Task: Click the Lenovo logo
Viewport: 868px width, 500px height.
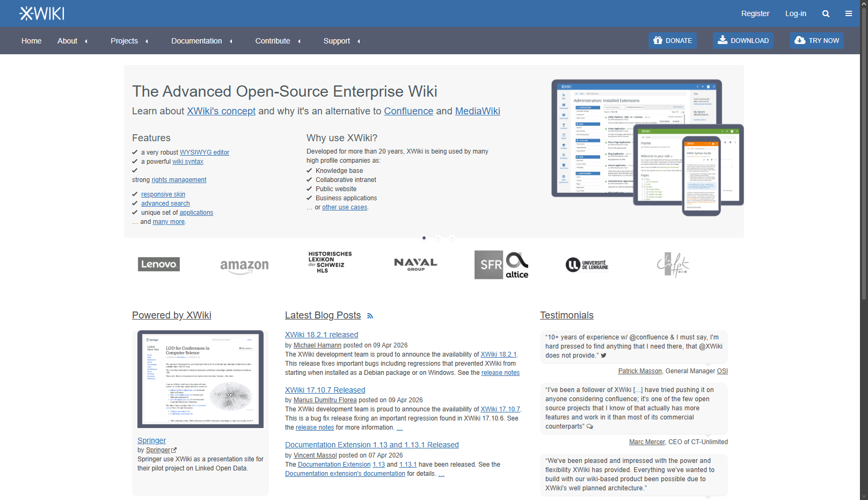Action: coord(159,264)
